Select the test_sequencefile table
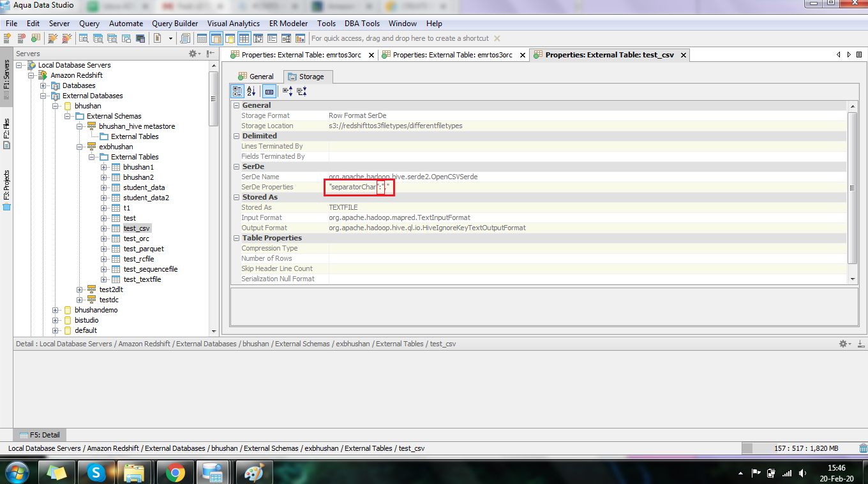Viewport: 868px width, 484px height. (x=151, y=269)
